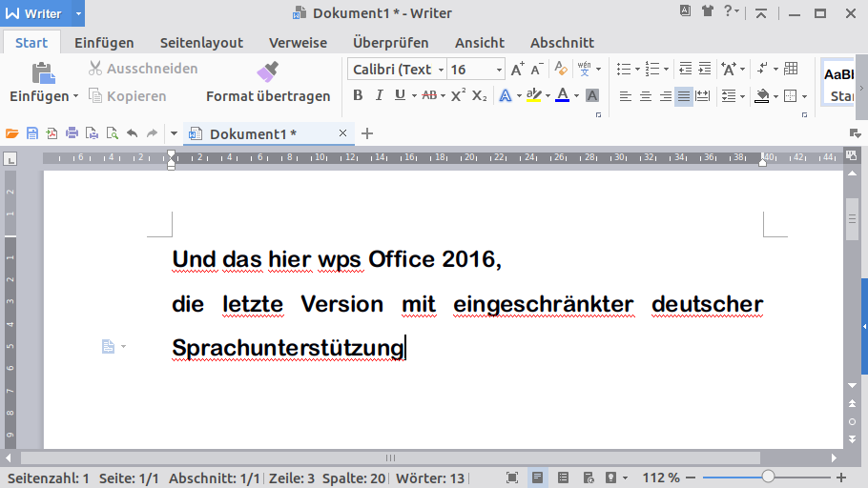Toggle justified alignment

(684, 96)
